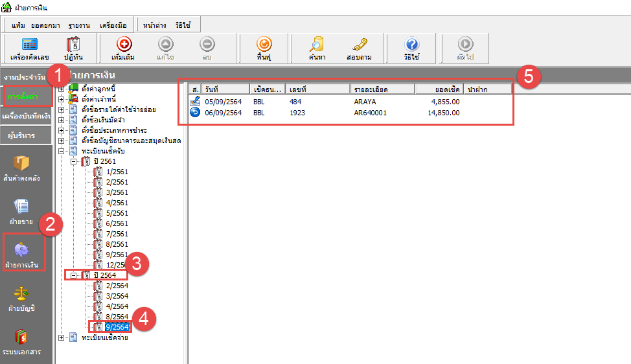Expand the ทะเบียนเช็คจ่าย tree node

(x=62, y=337)
